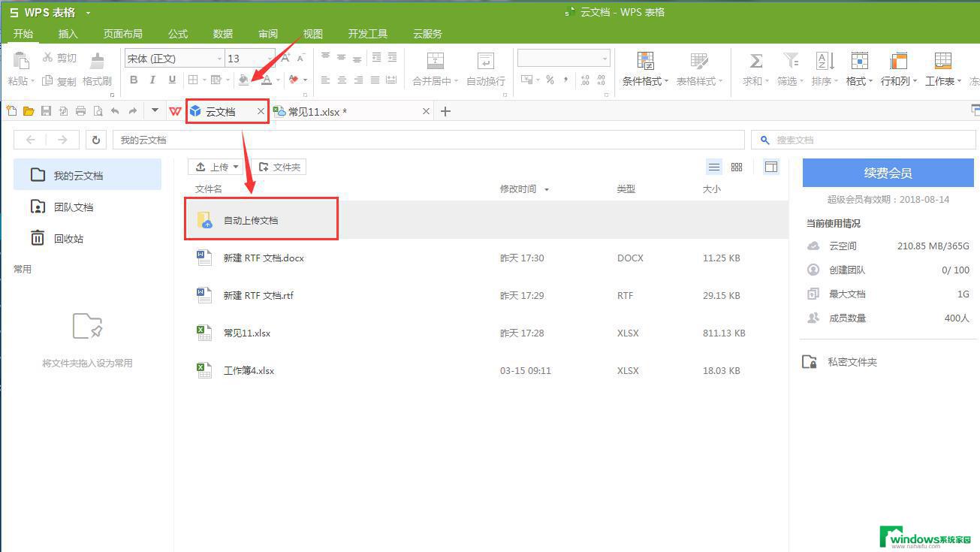The width and height of the screenshot is (980, 552).
Task: Toggle the Wrap Text (自动换行) button
Action: pos(486,69)
